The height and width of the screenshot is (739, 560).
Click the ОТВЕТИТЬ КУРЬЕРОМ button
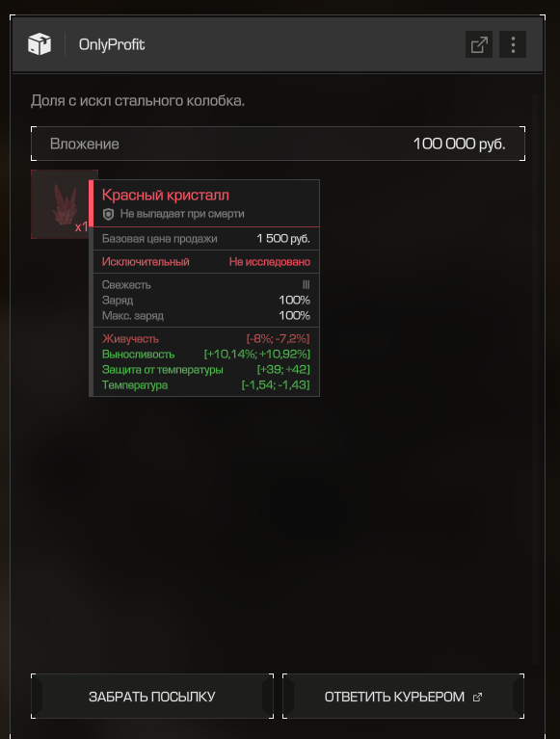pos(404,697)
